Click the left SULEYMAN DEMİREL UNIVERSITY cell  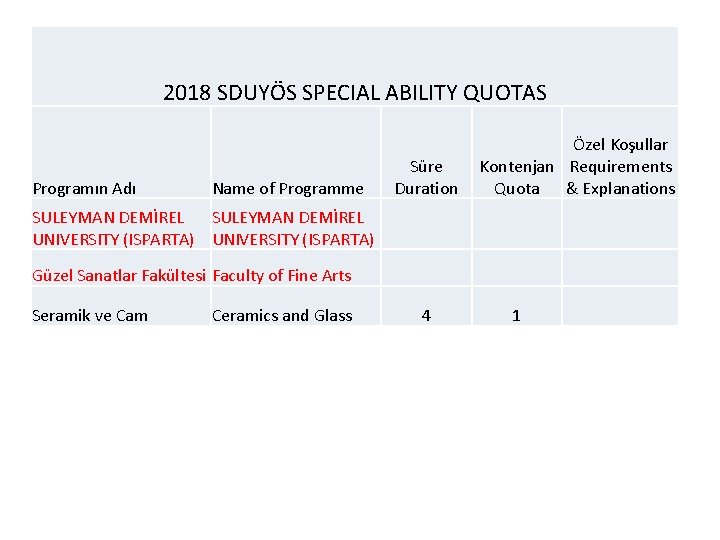pyautogui.click(x=121, y=224)
